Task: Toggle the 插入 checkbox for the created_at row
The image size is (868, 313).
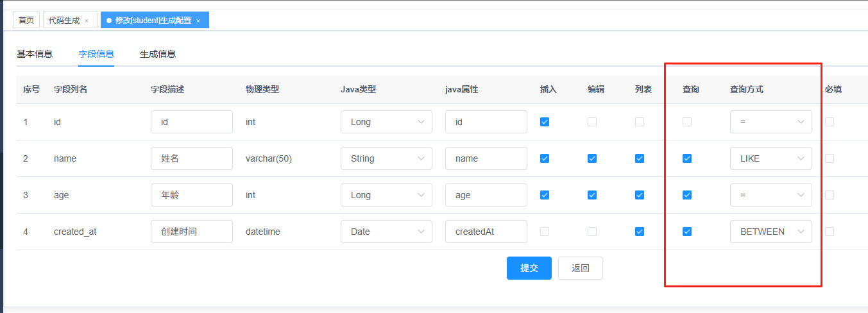Action: (545, 232)
